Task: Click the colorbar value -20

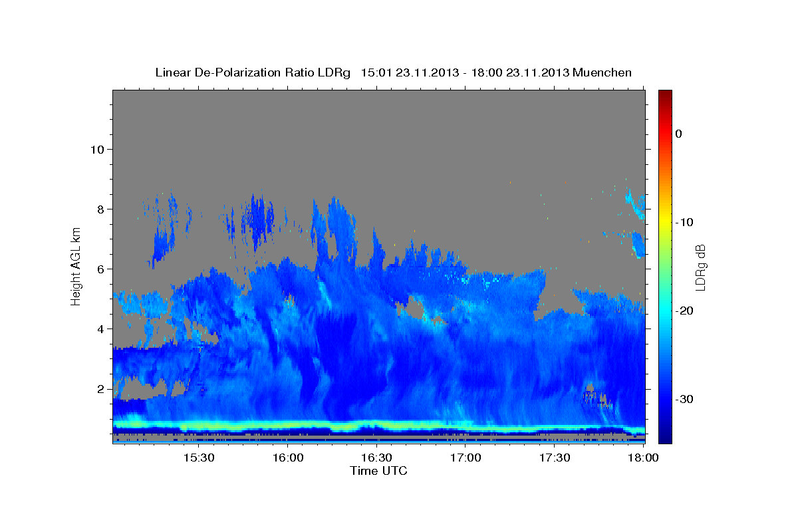Action: pos(685,311)
